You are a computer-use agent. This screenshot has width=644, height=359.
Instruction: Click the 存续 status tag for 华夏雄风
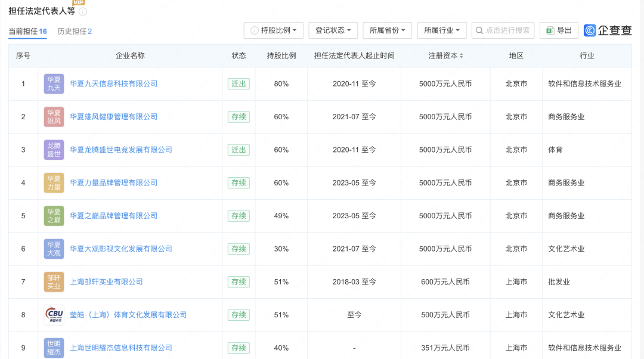(239, 117)
